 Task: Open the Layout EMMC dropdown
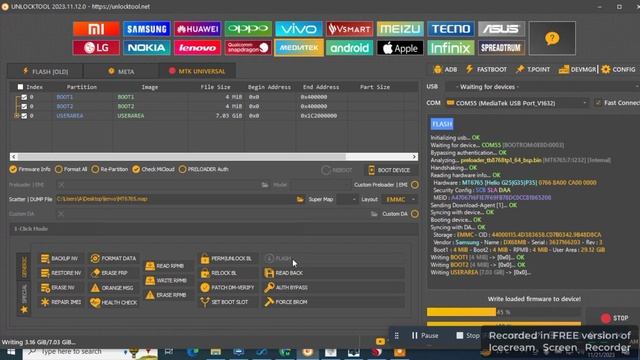pos(400,200)
